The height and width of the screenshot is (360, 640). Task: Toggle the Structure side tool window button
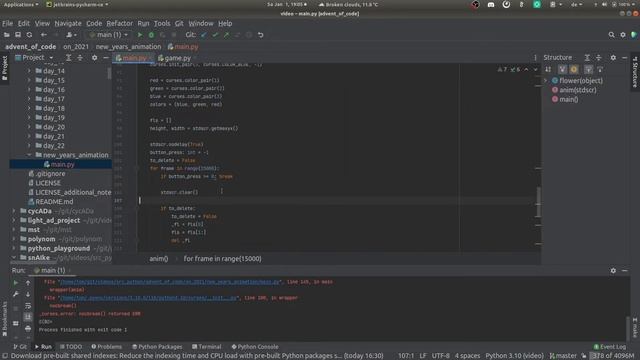[x=635, y=72]
